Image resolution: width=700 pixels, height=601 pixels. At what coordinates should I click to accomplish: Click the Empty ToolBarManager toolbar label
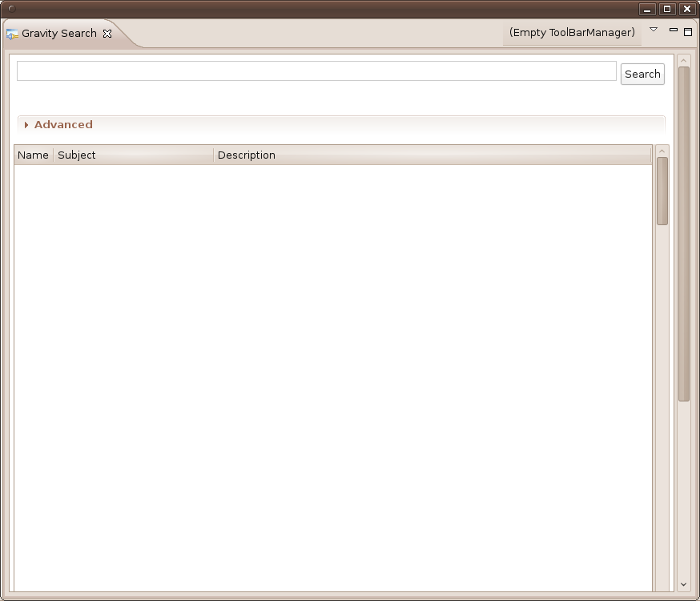pos(572,33)
